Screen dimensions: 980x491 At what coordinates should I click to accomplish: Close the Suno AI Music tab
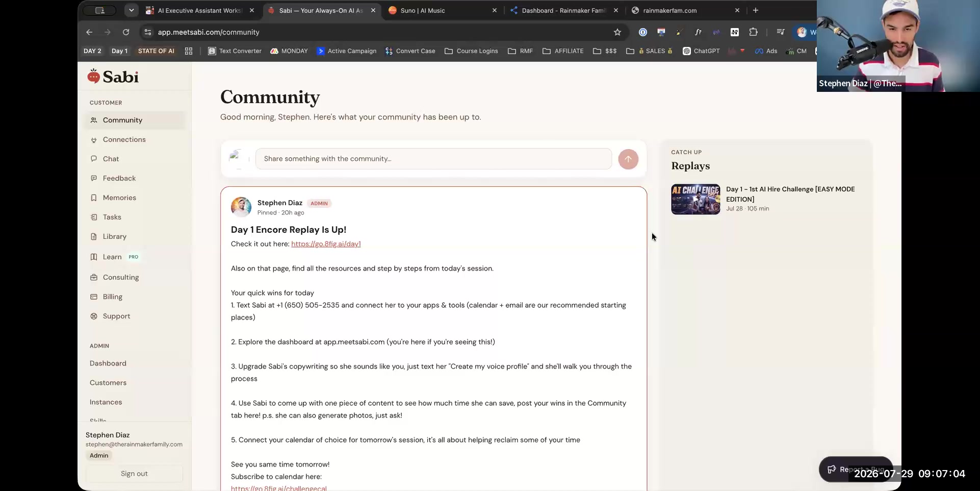[x=494, y=10]
